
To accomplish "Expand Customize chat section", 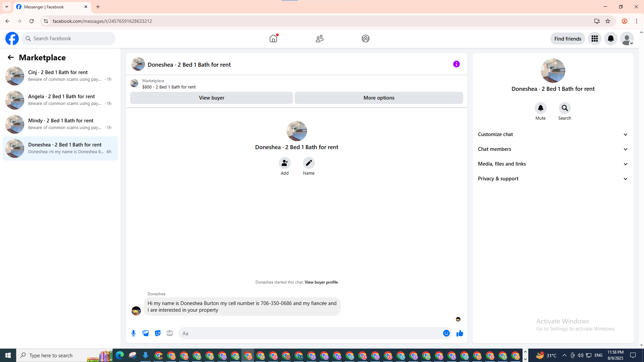I will (553, 134).
